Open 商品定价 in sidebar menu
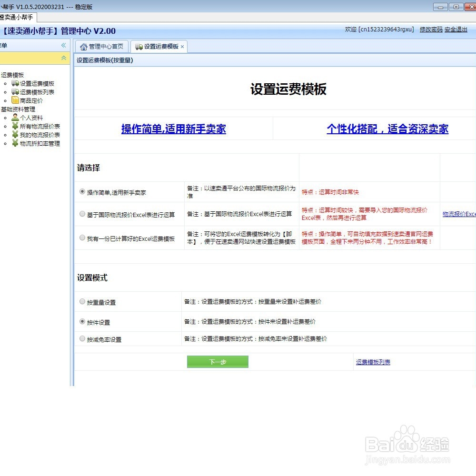Image resolution: width=476 pixels, height=476 pixels. tap(31, 100)
